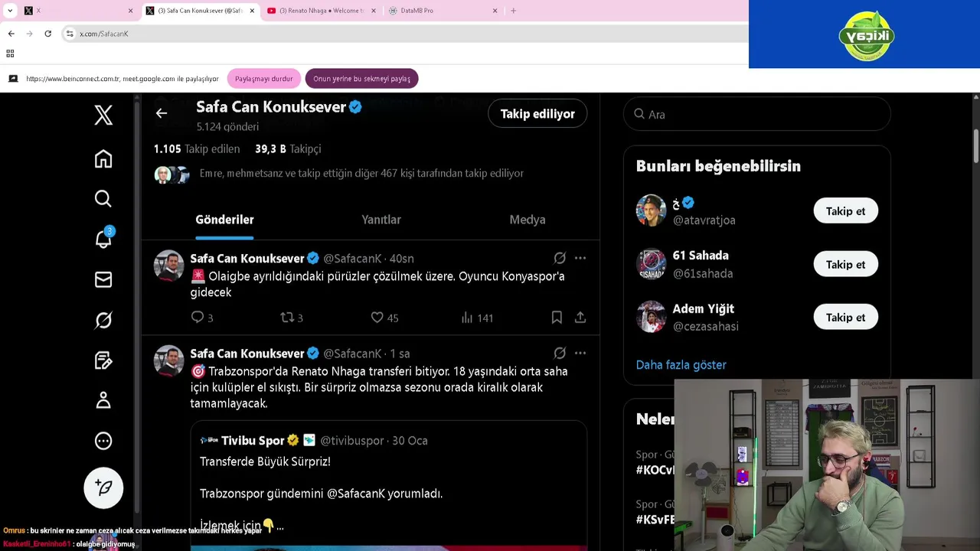The height and width of the screenshot is (551, 980).
Task: Open browser apps grid icon
Action: click(x=10, y=54)
